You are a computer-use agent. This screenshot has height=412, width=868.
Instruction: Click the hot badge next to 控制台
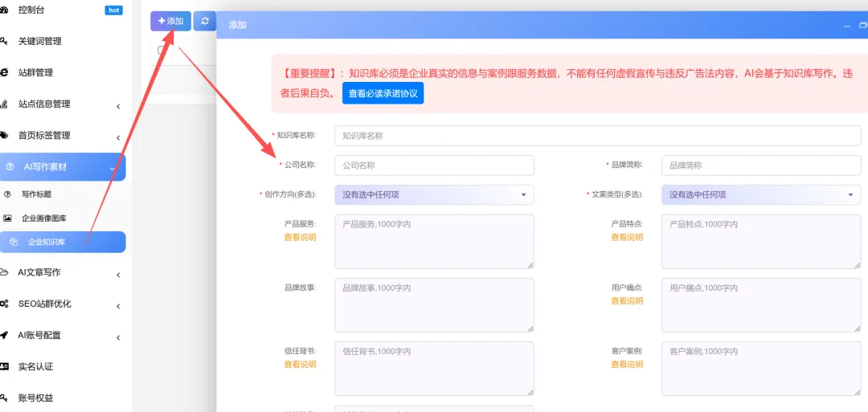113,10
